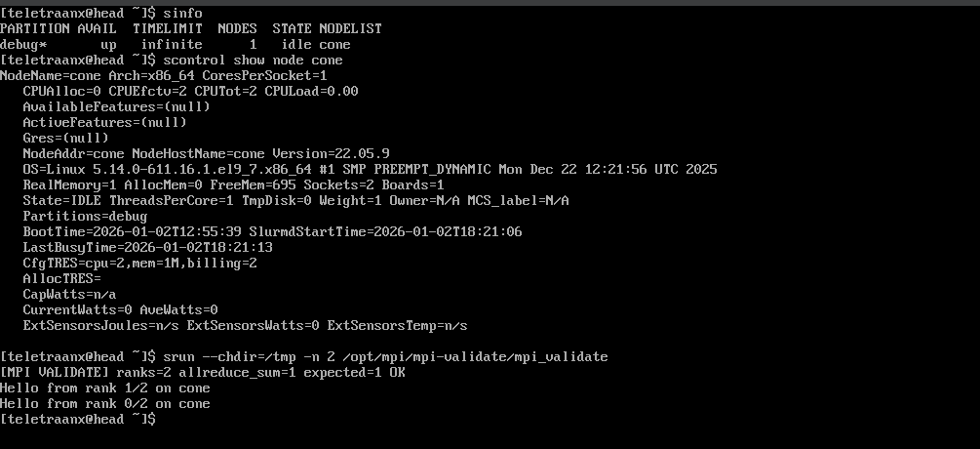Click the [MPI VALIDATE] result line

tap(202, 372)
